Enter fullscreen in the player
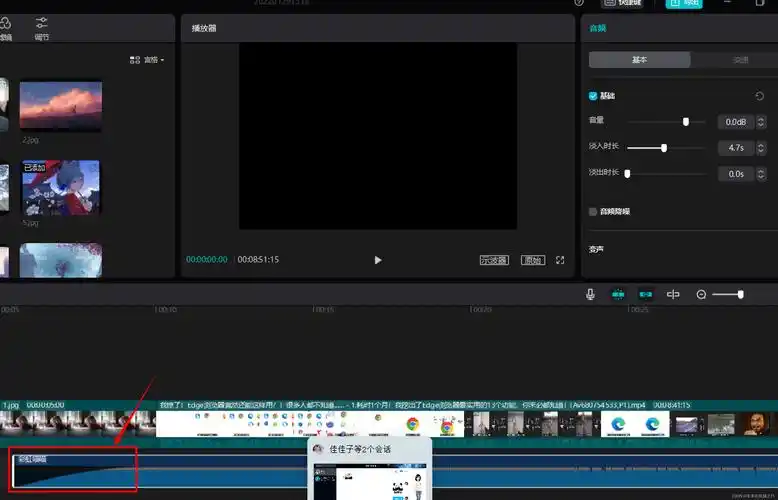The width and height of the screenshot is (778, 500). (560, 260)
